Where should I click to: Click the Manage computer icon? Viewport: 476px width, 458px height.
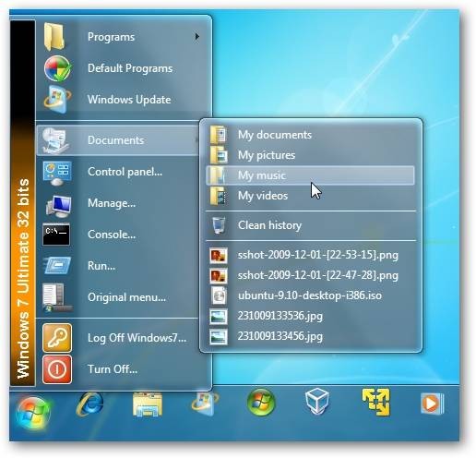(59, 206)
